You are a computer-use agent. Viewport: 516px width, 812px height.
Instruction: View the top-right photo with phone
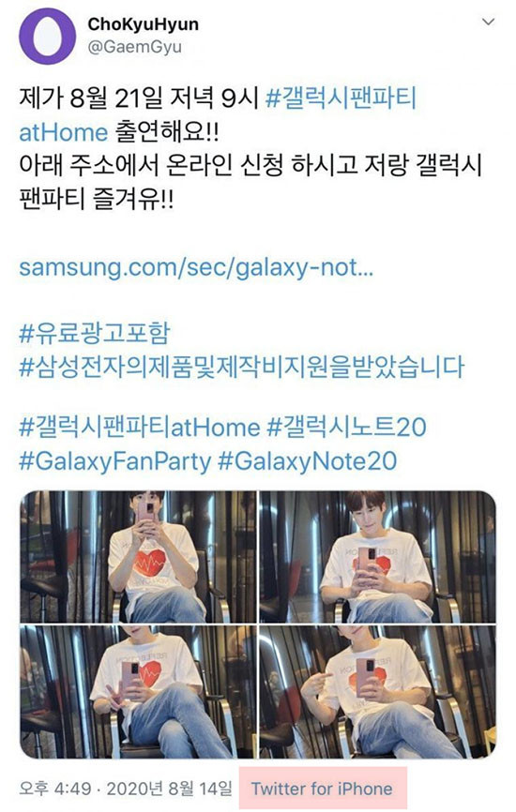click(378, 557)
